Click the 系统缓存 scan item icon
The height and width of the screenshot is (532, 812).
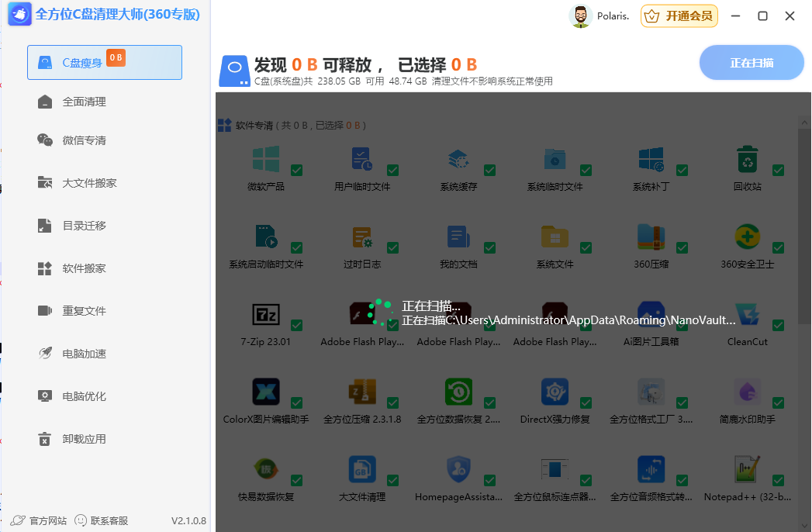[x=458, y=159]
